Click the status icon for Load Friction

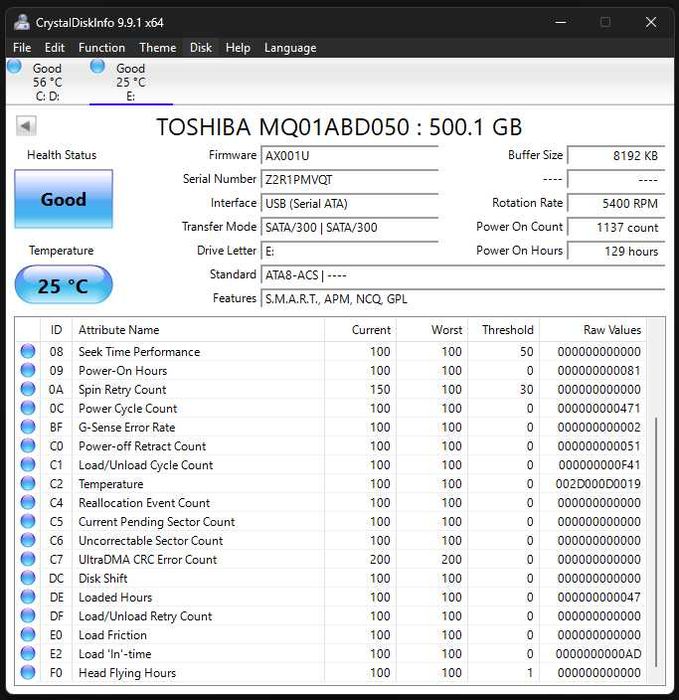coord(28,634)
